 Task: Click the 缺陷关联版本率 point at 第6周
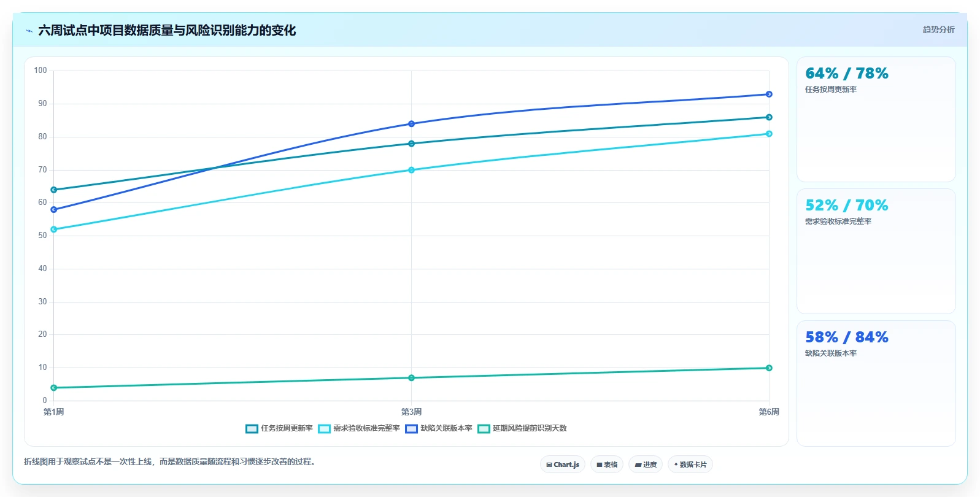[769, 94]
